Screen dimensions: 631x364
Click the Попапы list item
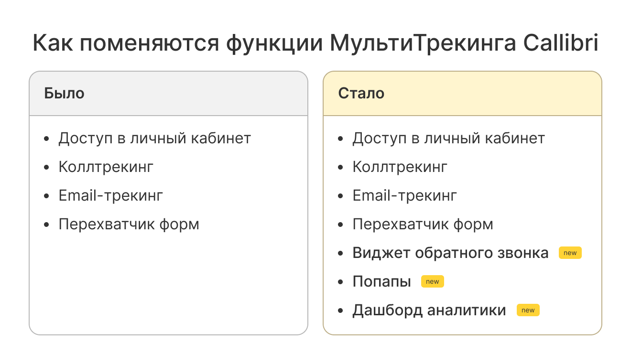[381, 282]
